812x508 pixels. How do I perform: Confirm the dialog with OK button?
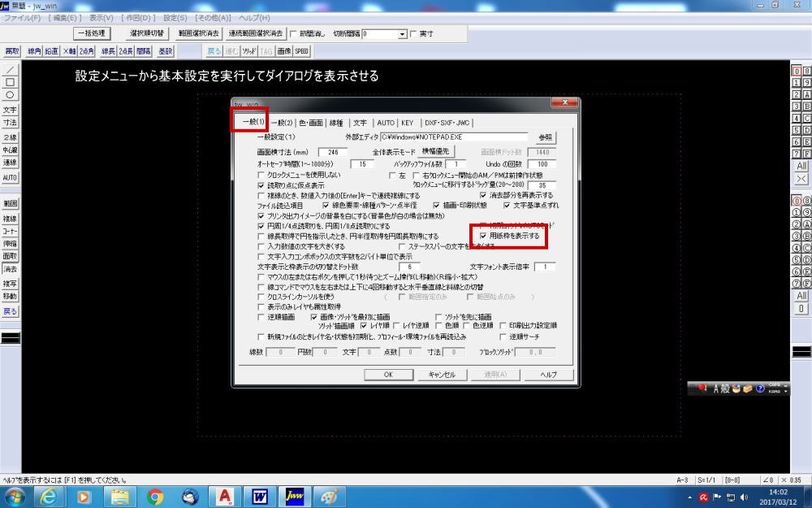(388, 374)
